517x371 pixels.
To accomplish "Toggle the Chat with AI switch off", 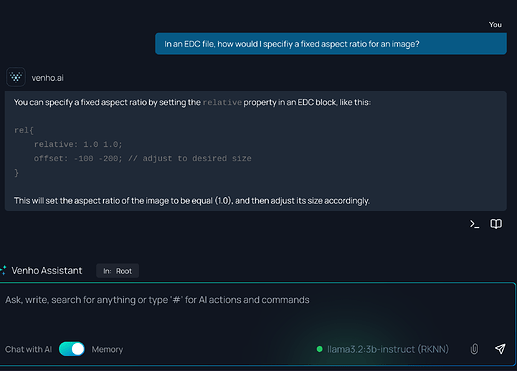I will coord(72,349).
